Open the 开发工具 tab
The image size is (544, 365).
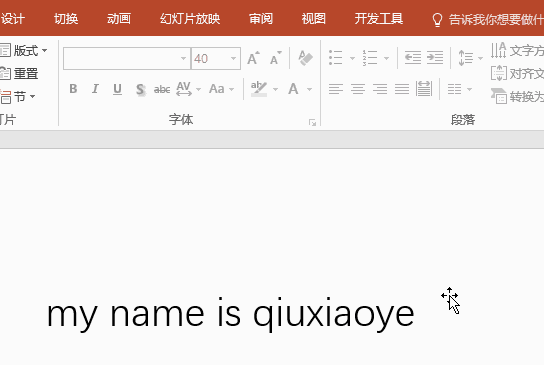pyautogui.click(x=379, y=19)
